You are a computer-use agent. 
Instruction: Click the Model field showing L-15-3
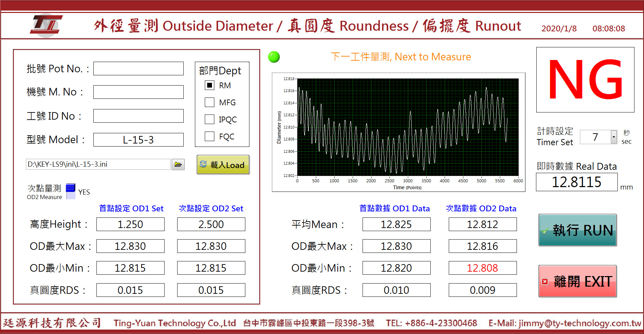(x=138, y=140)
